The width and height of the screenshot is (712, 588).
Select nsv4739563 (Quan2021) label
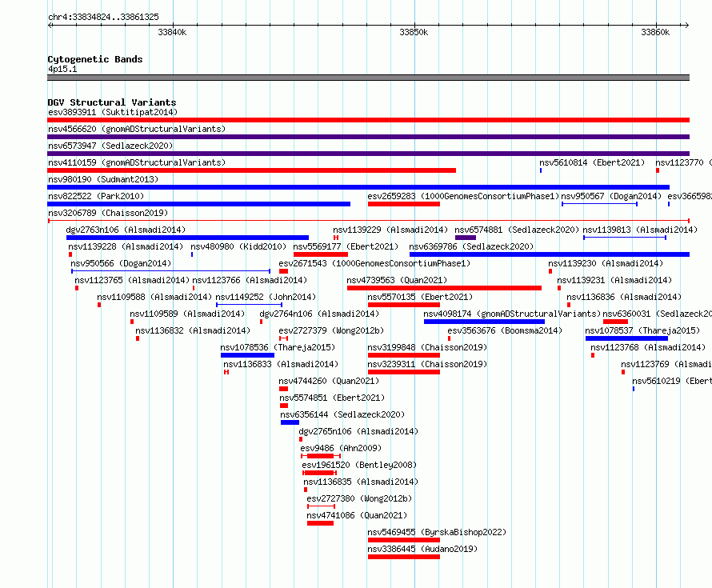(397, 280)
